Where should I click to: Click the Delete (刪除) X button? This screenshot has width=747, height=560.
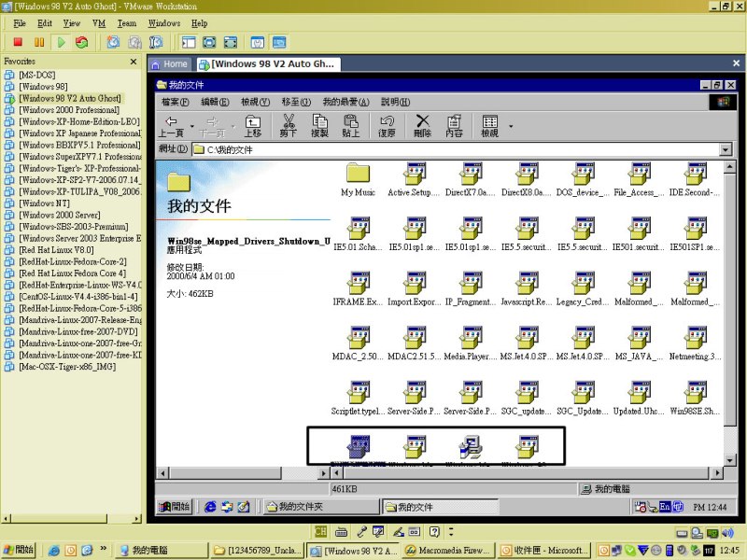(x=423, y=127)
